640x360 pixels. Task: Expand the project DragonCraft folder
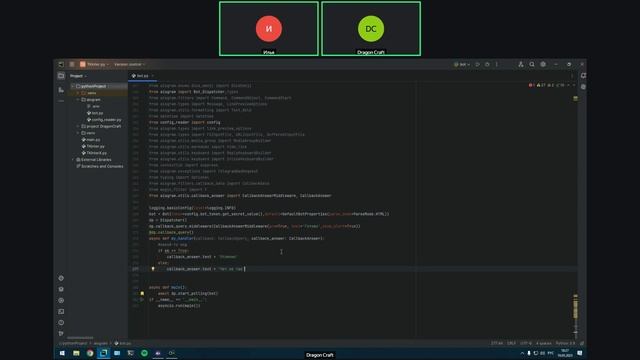point(78,127)
